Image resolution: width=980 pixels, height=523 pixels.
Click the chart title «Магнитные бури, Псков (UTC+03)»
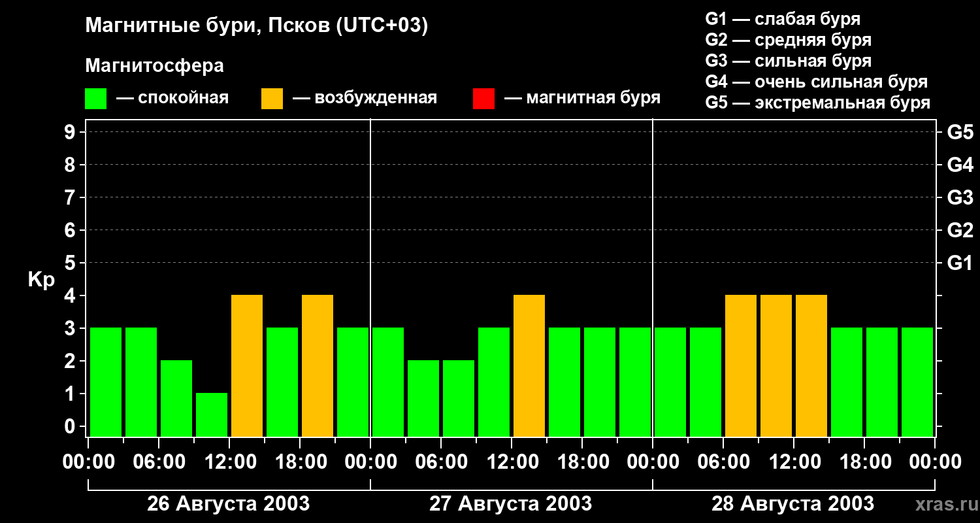pos(257,26)
